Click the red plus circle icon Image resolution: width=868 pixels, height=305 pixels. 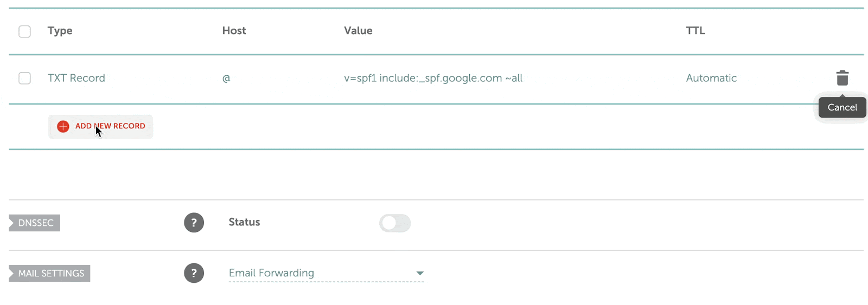[x=63, y=126]
